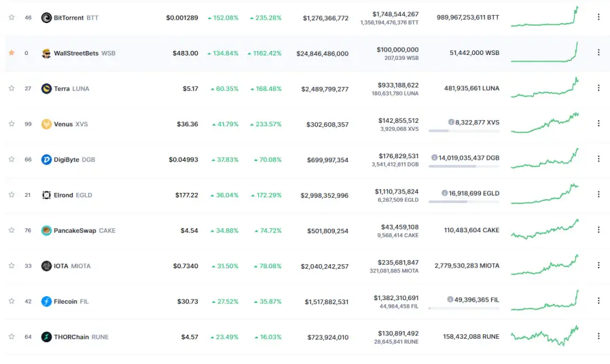Remove WallStreetBets from watchlist star
The width and height of the screenshot is (610, 364).
(12, 53)
